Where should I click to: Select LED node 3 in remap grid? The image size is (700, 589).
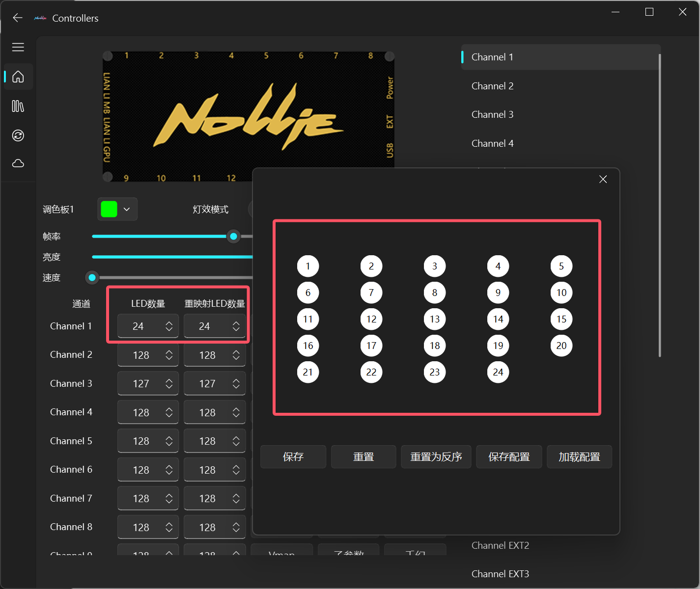pyautogui.click(x=435, y=267)
